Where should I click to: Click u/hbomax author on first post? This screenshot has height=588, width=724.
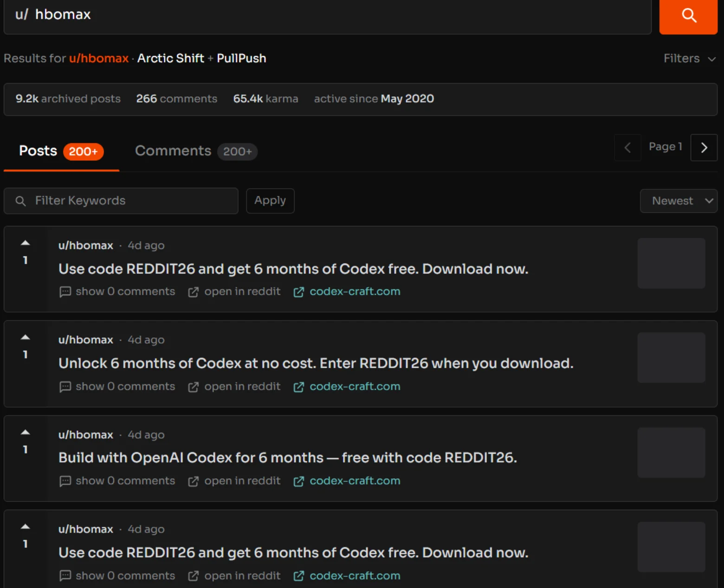tap(86, 246)
